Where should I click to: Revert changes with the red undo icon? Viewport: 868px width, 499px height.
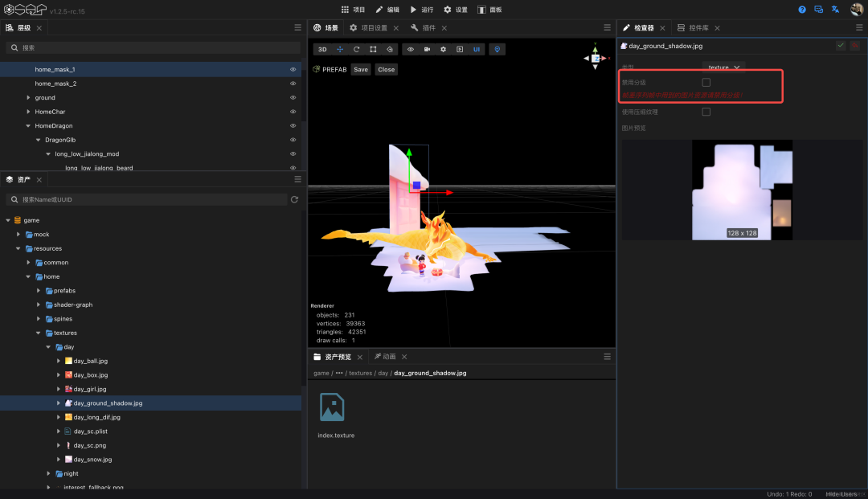[854, 45]
